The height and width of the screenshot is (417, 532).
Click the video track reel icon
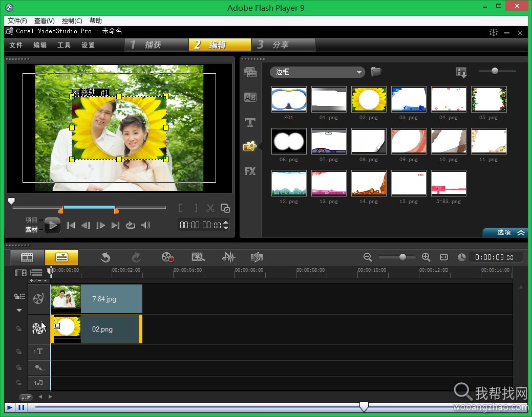pos(38,298)
